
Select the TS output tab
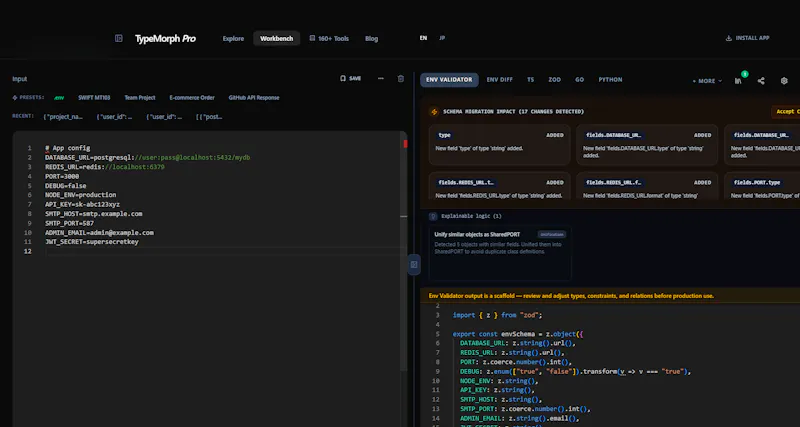tap(531, 80)
